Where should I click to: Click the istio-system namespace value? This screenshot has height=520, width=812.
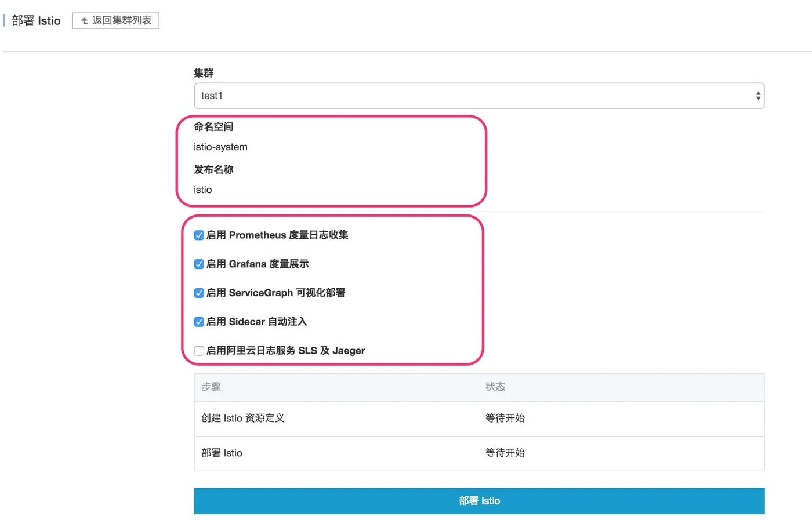pos(220,147)
